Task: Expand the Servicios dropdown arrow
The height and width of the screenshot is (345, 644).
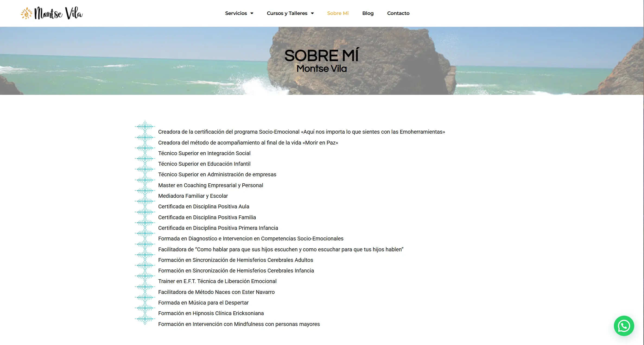Action: pos(252,13)
